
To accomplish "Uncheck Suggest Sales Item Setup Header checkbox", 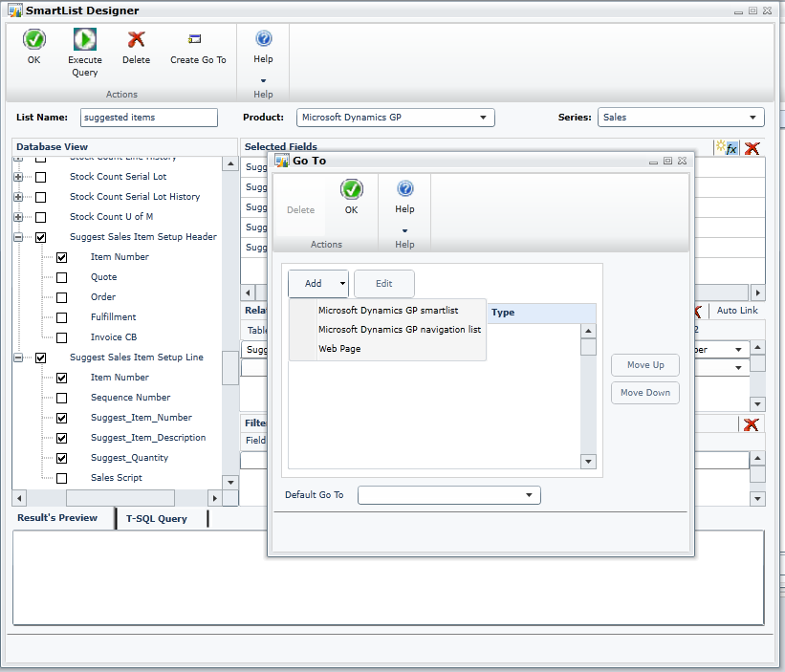I will coord(41,237).
